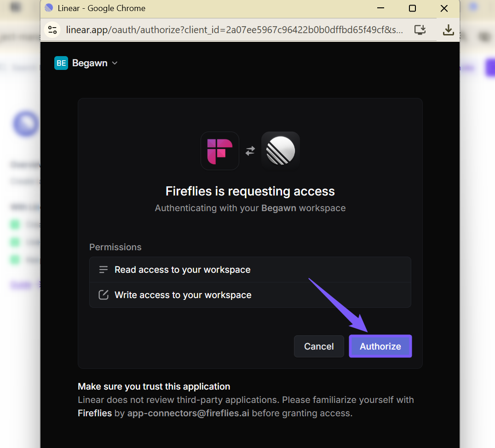
Task: Click the Linear logo beside the swap arrows
Action: pyautogui.click(x=281, y=151)
